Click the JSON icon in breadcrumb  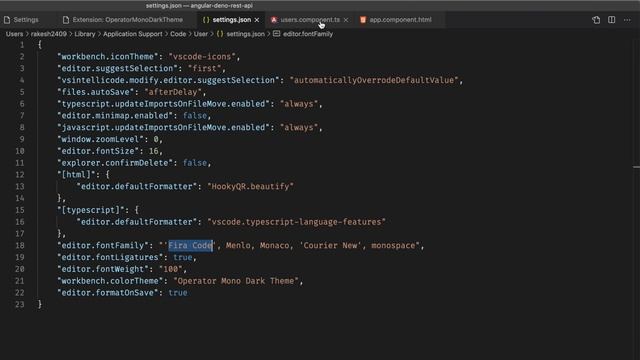click(x=220, y=34)
